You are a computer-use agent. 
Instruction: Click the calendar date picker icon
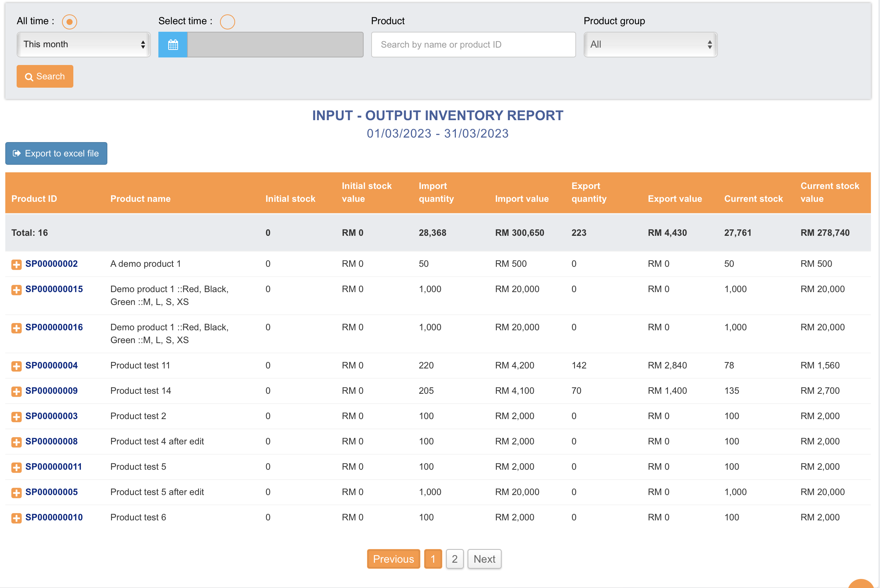coord(173,45)
